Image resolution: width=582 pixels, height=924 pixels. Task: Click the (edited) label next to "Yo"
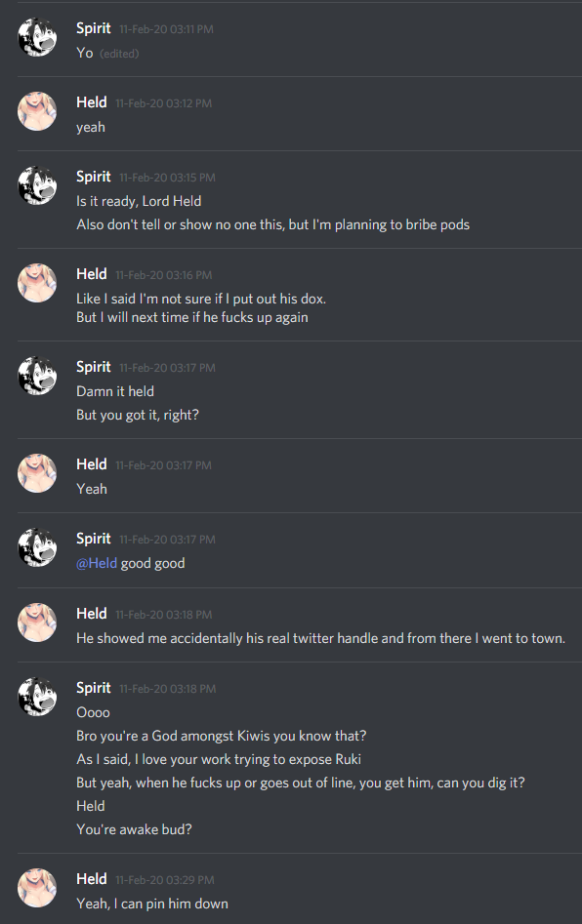(x=119, y=54)
